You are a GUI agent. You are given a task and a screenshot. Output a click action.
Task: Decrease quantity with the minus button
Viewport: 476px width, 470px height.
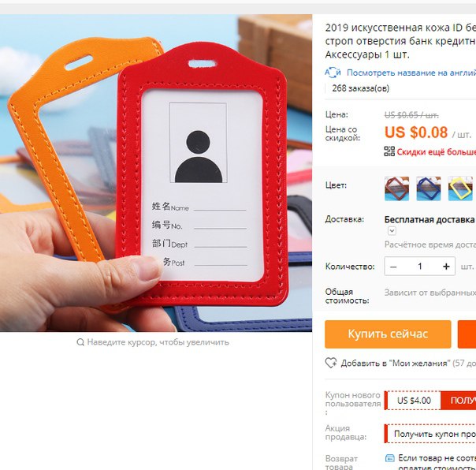[x=393, y=267]
